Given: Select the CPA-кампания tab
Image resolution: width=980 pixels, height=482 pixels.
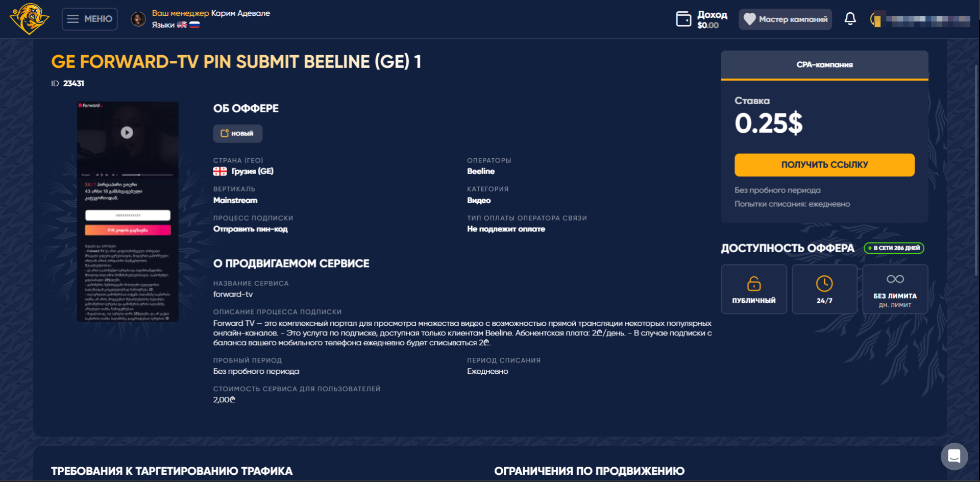Looking at the screenshot, I should [x=824, y=65].
